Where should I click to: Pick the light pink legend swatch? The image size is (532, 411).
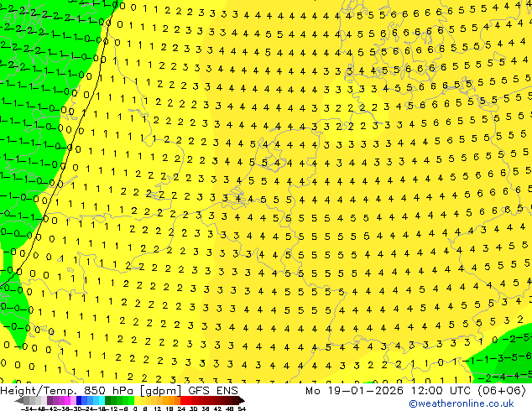[73, 400]
